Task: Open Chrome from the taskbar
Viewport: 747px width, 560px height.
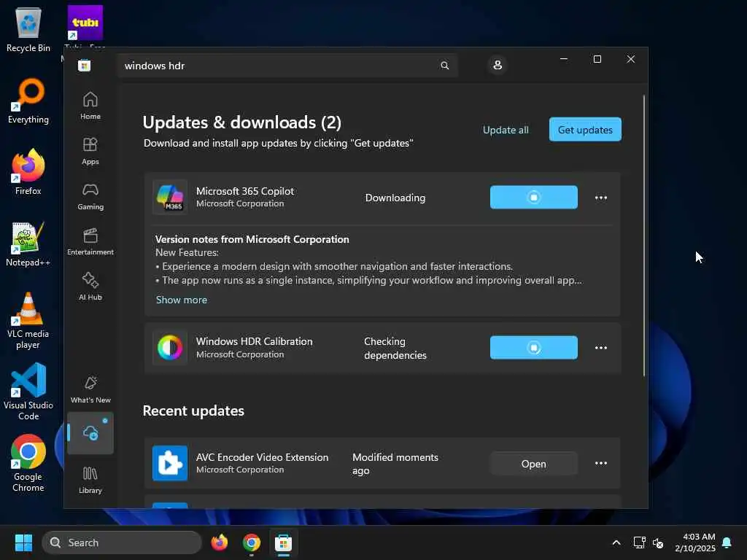Action: [251, 542]
